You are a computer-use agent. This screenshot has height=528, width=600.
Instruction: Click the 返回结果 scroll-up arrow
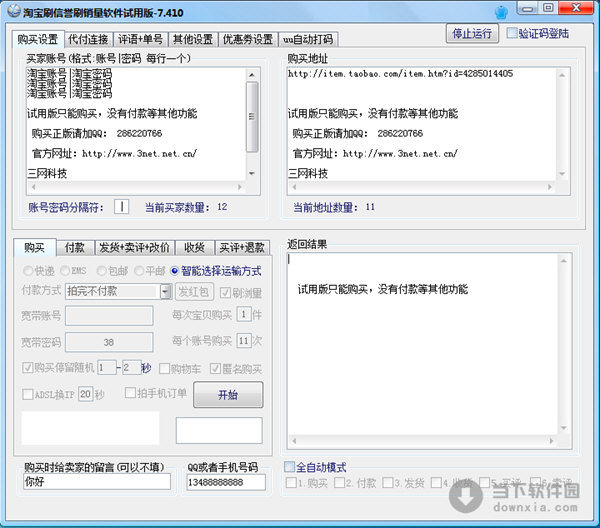pyautogui.click(x=564, y=261)
